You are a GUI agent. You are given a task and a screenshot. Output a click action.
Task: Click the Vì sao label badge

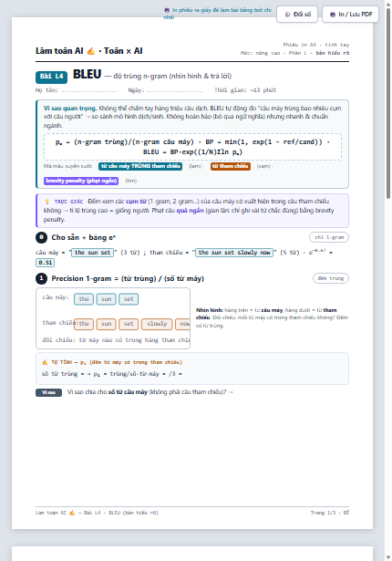coord(48,392)
